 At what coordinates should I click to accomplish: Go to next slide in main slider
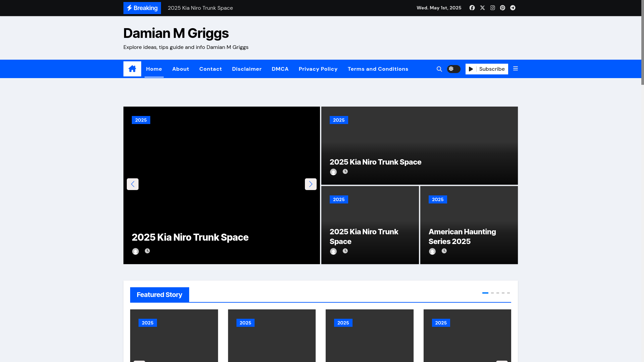point(311,184)
